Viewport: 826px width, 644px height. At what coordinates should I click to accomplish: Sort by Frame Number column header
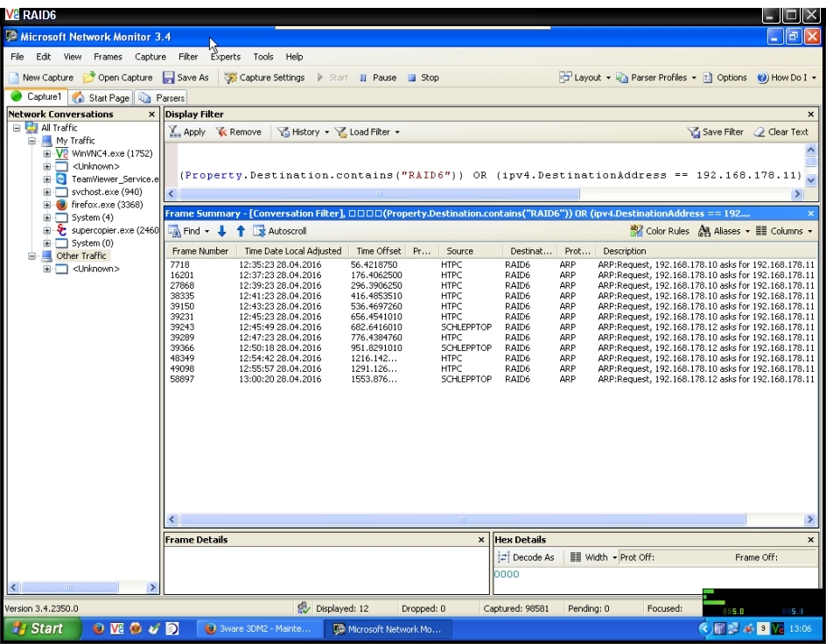(x=200, y=251)
